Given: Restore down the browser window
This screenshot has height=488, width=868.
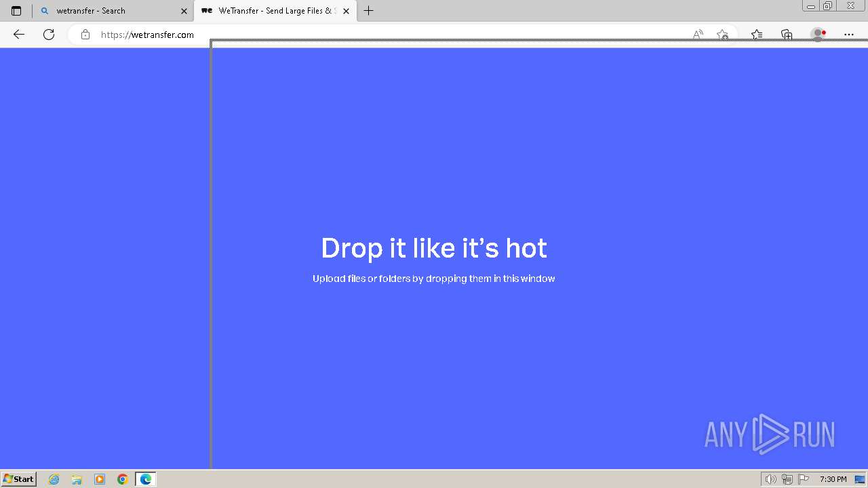Looking at the screenshot, I should pos(828,5).
